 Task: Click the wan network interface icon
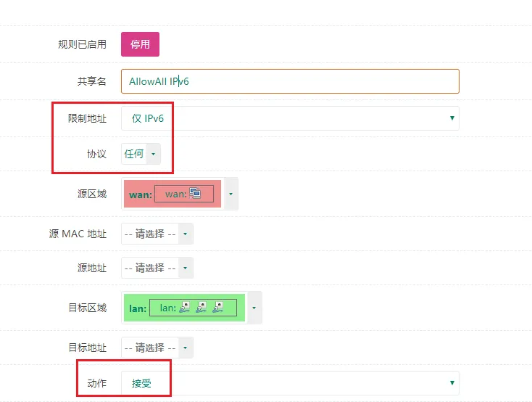[x=195, y=194]
